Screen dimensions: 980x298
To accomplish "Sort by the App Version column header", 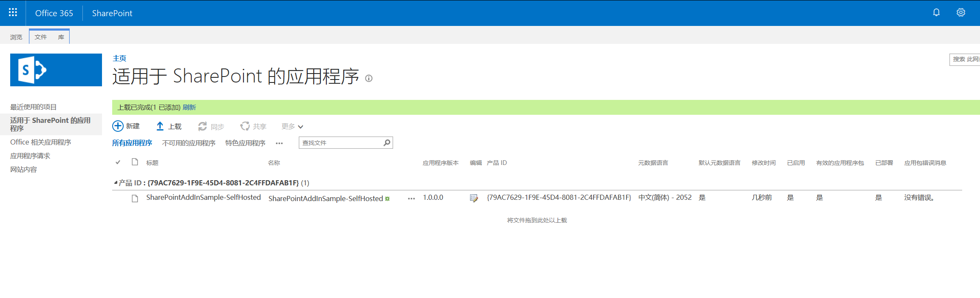I will point(440,163).
